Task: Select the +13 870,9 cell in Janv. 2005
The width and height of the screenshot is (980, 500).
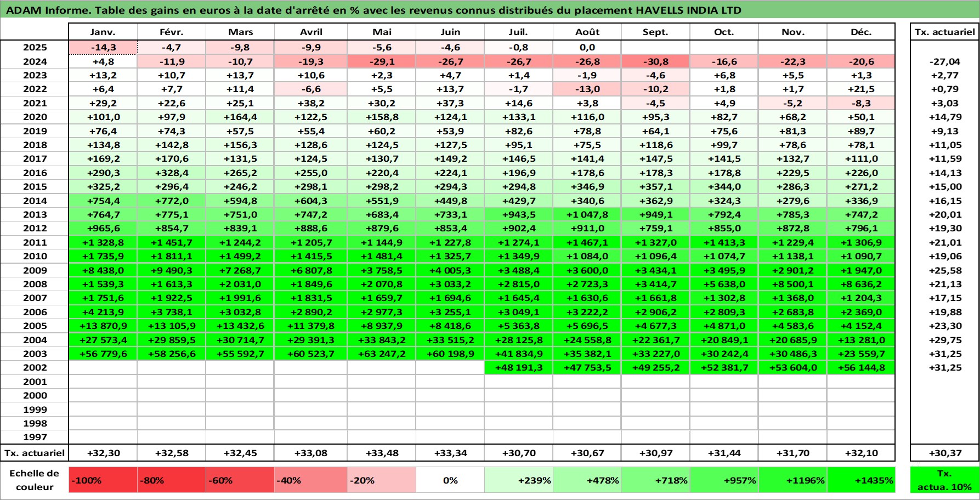Action: point(103,326)
